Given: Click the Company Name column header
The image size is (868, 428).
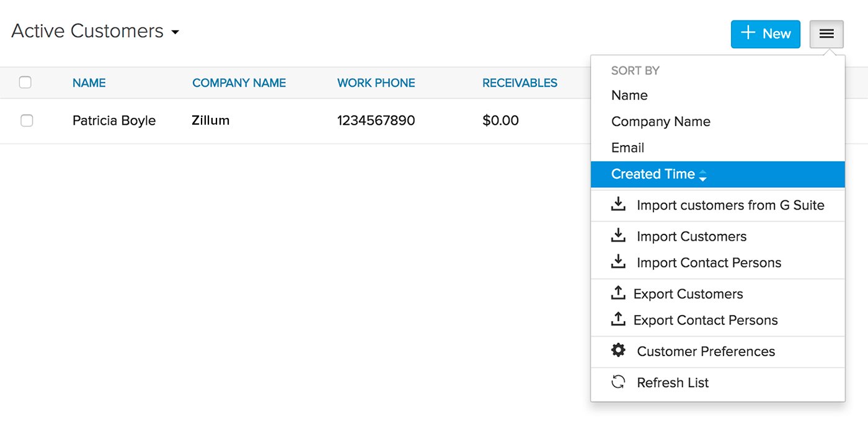Looking at the screenshot, I should coord(239,83).
